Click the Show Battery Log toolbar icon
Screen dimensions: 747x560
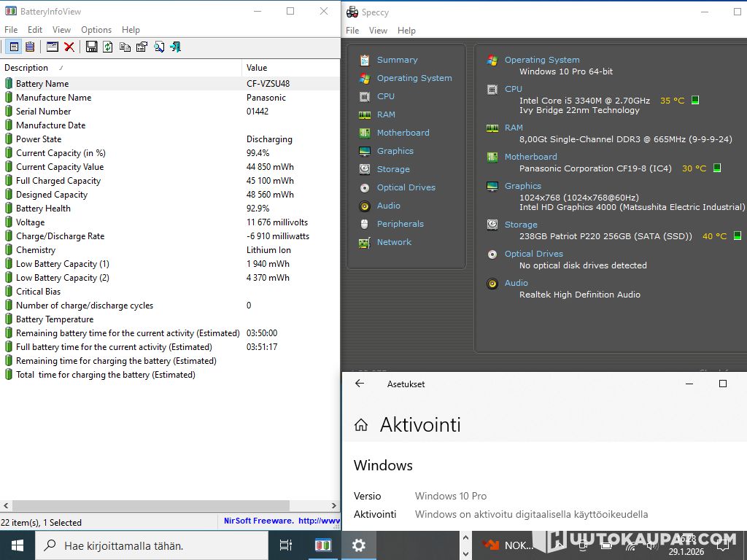pyautogui.click(x=30, y=47)
